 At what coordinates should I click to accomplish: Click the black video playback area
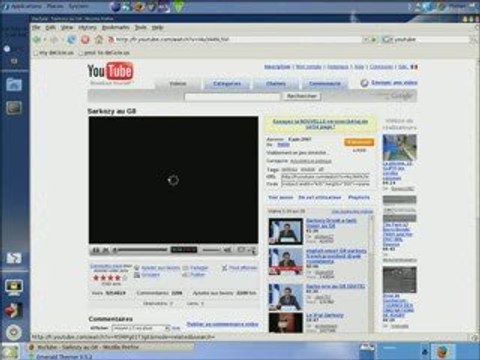[x=173, y=180]
